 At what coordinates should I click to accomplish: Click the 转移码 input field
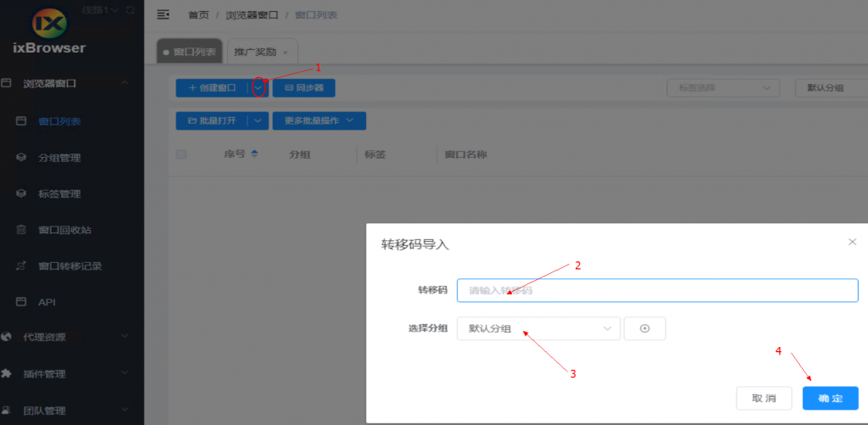pyautogui.click(x=657, y=291)
